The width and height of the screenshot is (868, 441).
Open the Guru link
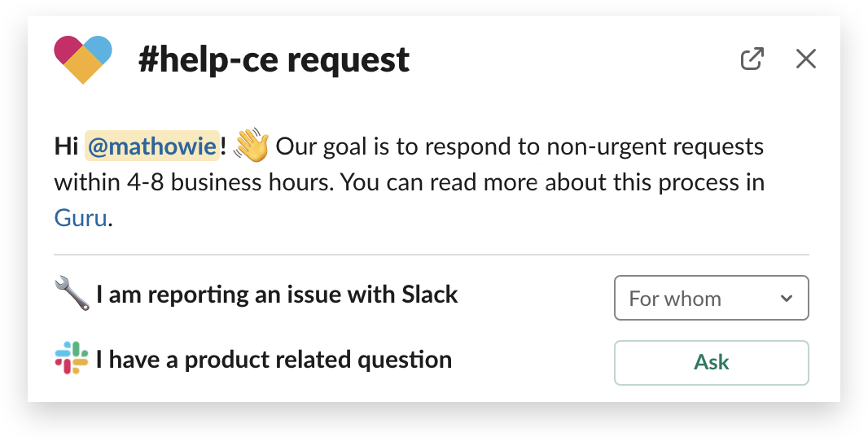(x=81, y=218)
